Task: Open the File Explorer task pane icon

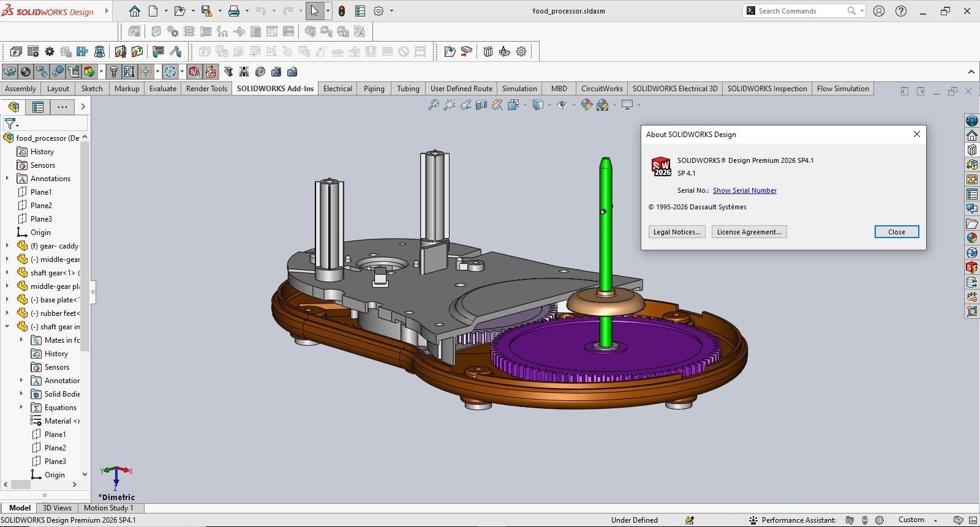Action: (972, 223)
